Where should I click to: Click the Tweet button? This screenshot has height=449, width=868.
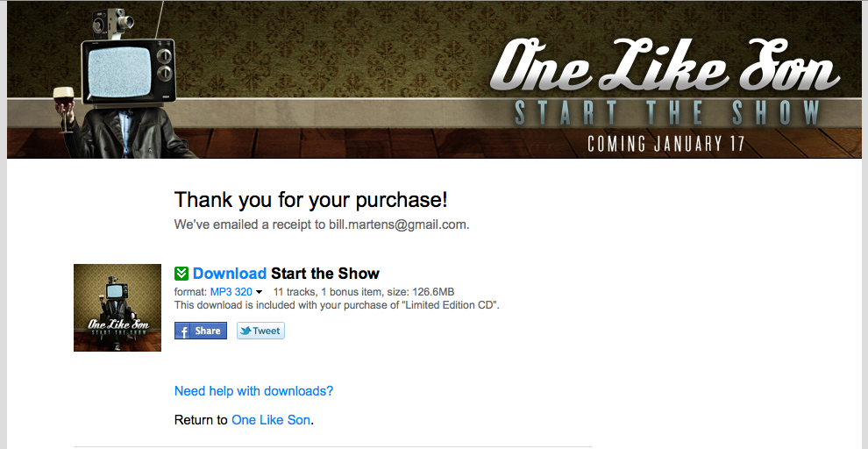coord(260,331)
